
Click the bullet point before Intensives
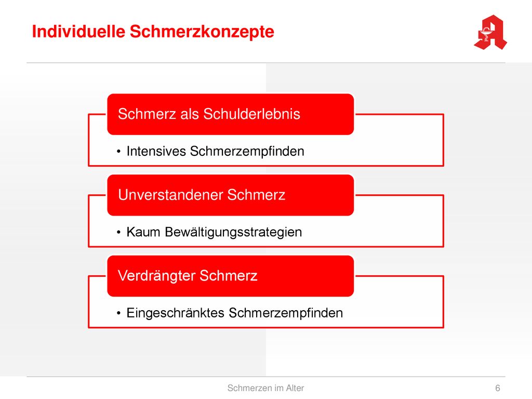click(118, 152)
